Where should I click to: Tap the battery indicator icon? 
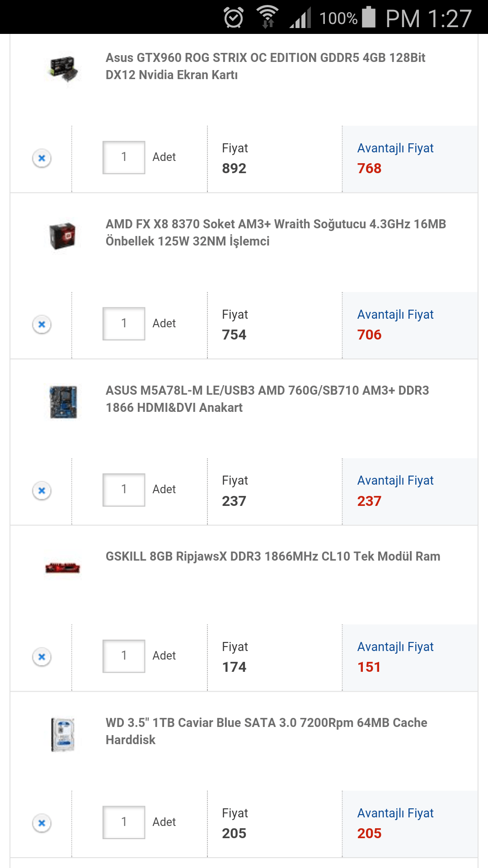[x=369, y=17]
